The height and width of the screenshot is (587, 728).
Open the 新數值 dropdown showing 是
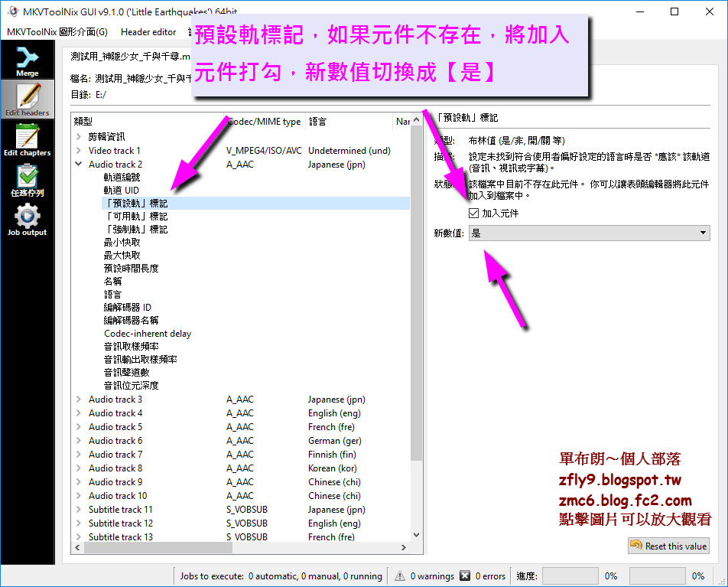(589, 233)
